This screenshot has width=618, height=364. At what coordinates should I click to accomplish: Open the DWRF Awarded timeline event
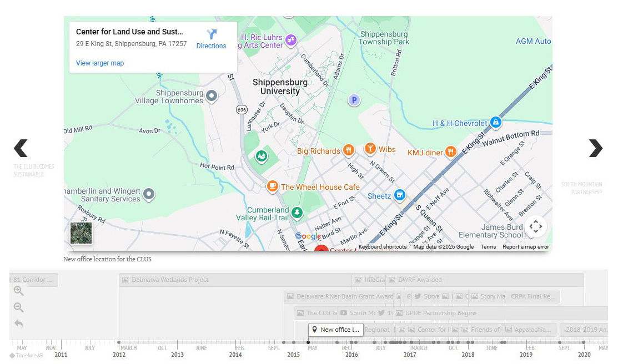[420, 280]
